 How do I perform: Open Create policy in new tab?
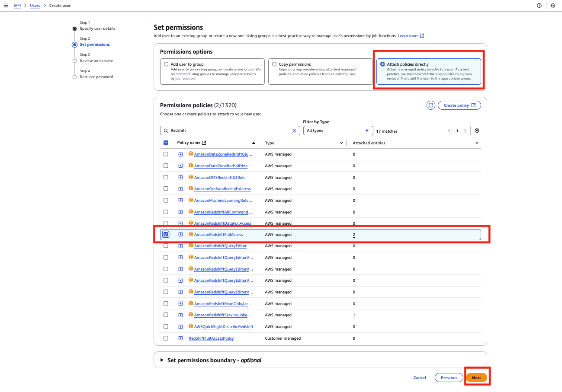coord(459,105)
